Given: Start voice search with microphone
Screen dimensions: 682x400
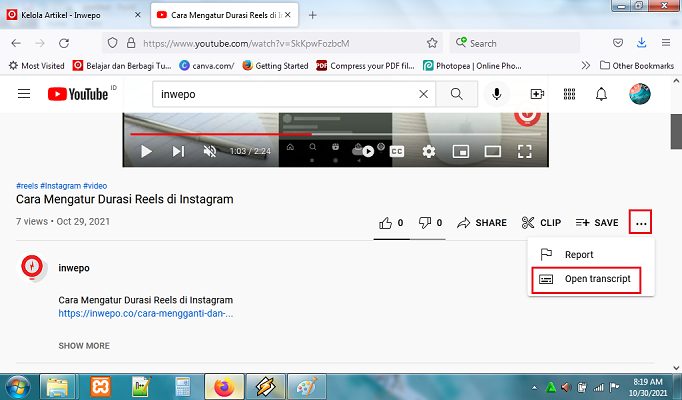Looking at the screenshot, I should tap(496, 94).
